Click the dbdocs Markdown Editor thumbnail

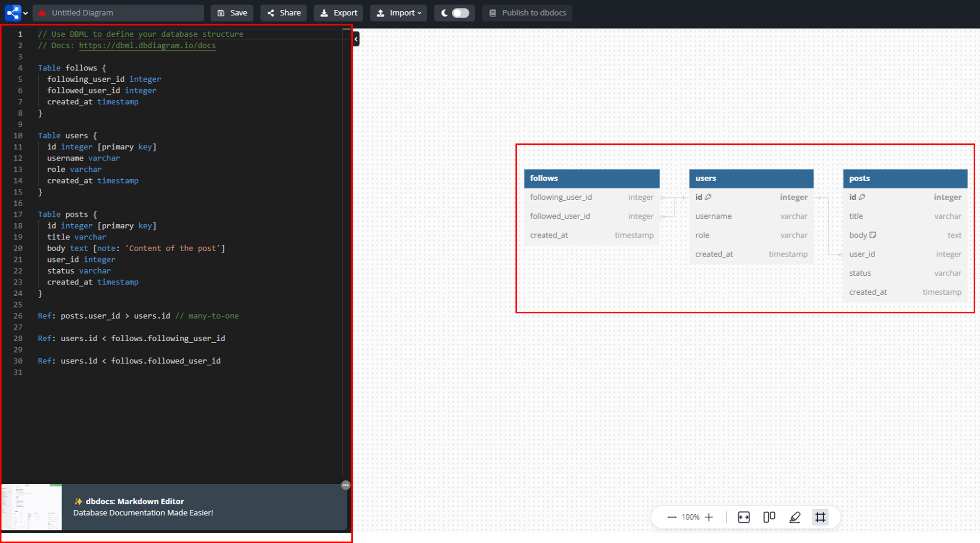(x=32, y=507)
